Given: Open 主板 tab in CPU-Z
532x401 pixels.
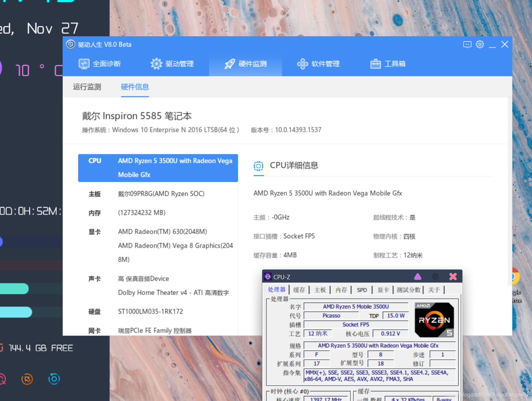Looking at the screenshot, I should 320,290.
